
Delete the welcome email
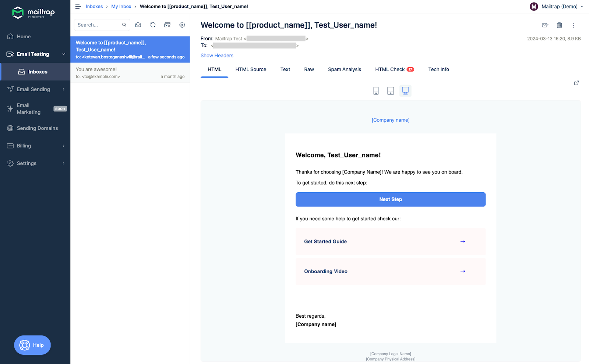tap(559, 25)
